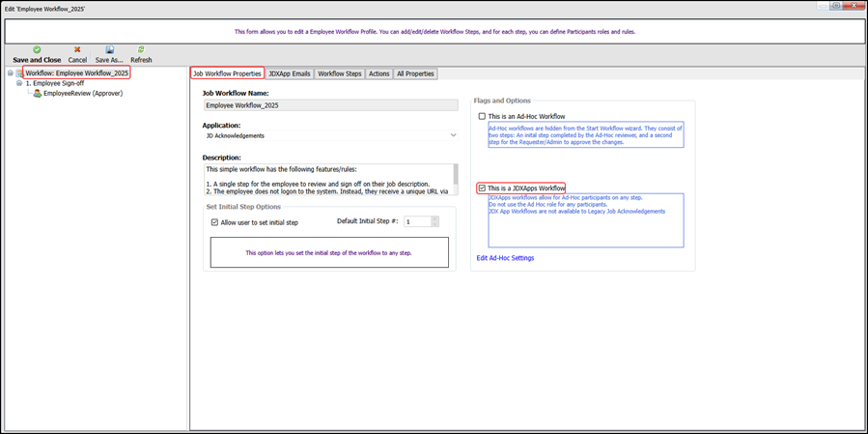Click the Save As disk icon
Screen dimensions: 868x434
tap(109, 49)
